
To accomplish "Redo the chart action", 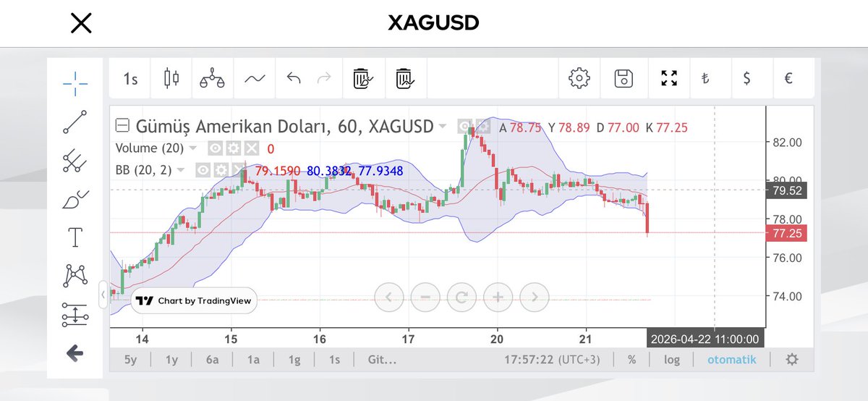I will [324, 78].
